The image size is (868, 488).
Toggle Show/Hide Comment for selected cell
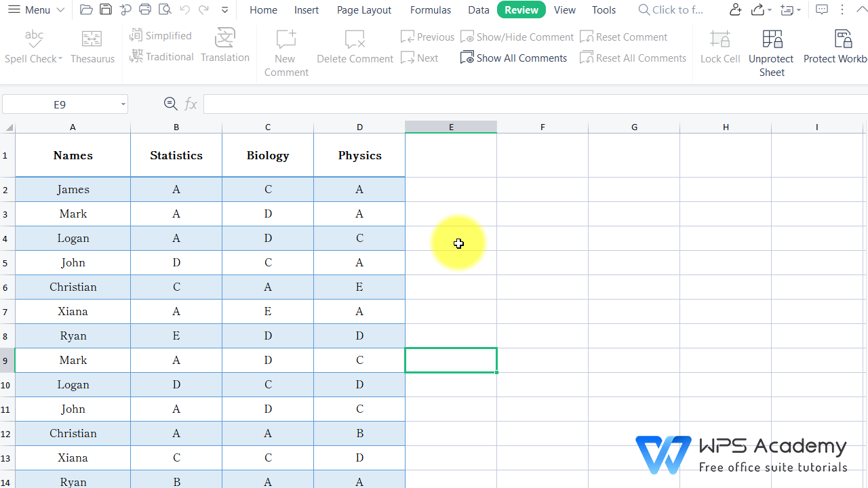pos(517,36)
